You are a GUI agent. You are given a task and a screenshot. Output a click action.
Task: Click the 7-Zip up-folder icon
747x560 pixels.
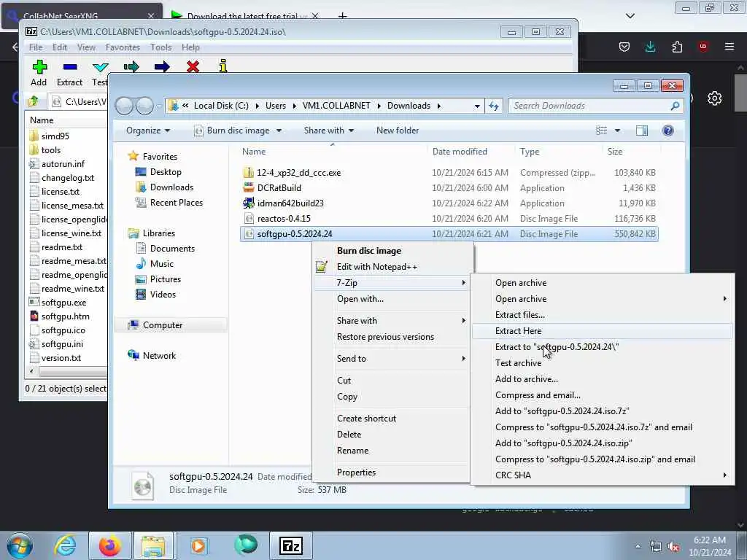(34, 101)
